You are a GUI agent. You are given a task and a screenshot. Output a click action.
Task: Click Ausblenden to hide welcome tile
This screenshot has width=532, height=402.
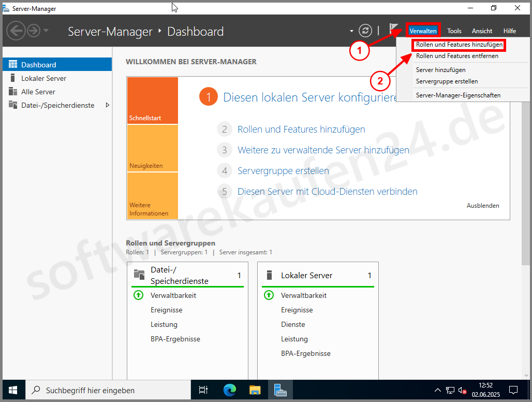click(x=483, y=206)
